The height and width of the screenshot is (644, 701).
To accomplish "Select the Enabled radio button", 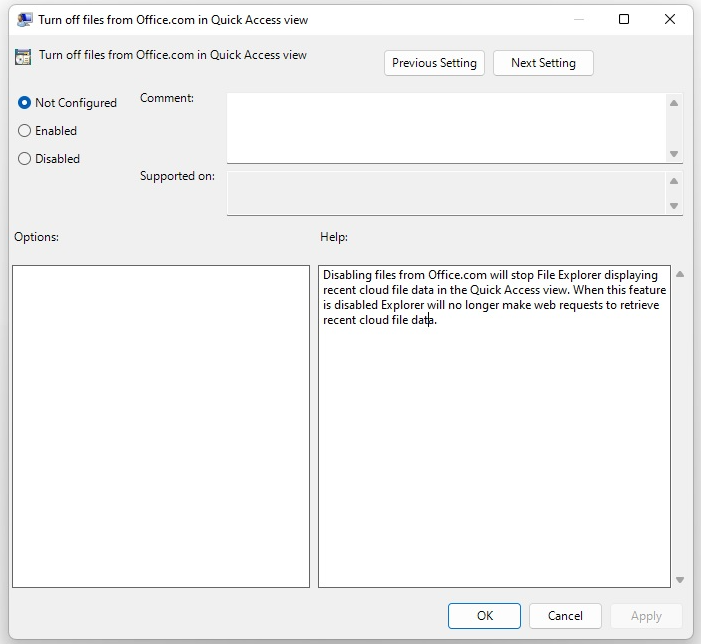I will (25, 131).
